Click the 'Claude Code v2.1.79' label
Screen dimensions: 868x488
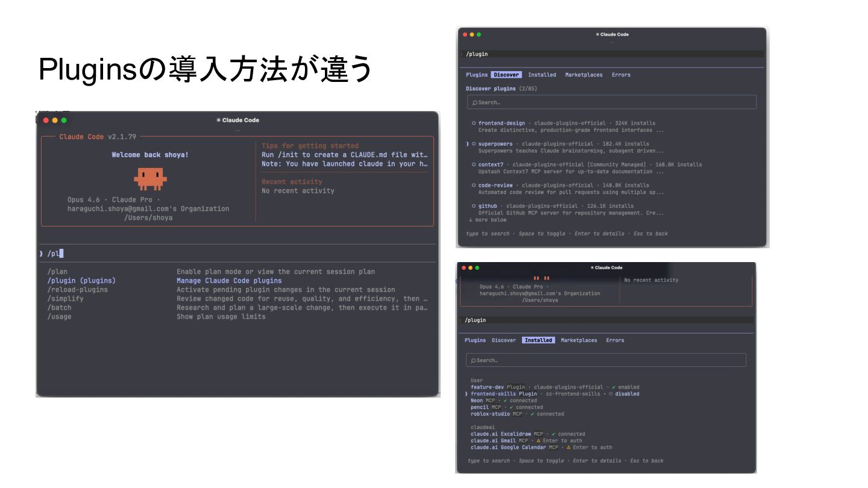(x=98, y=137)
